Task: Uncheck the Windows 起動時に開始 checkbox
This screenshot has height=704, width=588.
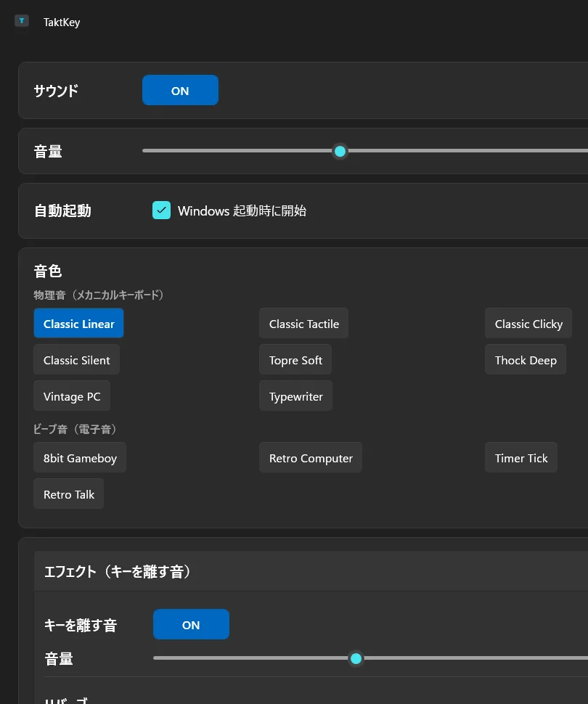Action: 161,210
